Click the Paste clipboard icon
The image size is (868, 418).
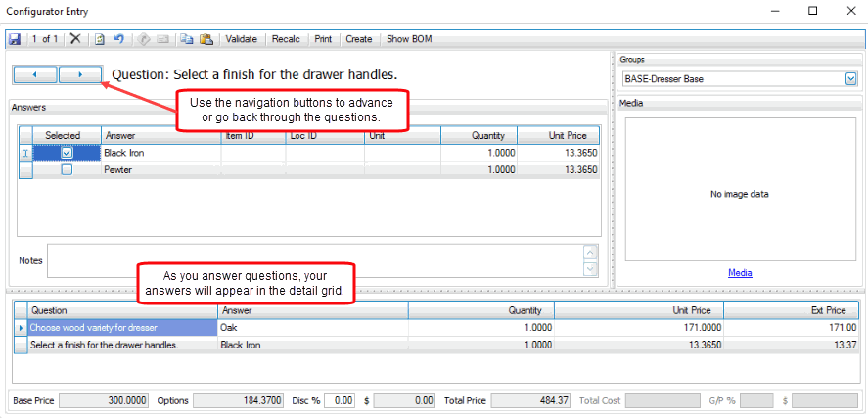point(206,39)
